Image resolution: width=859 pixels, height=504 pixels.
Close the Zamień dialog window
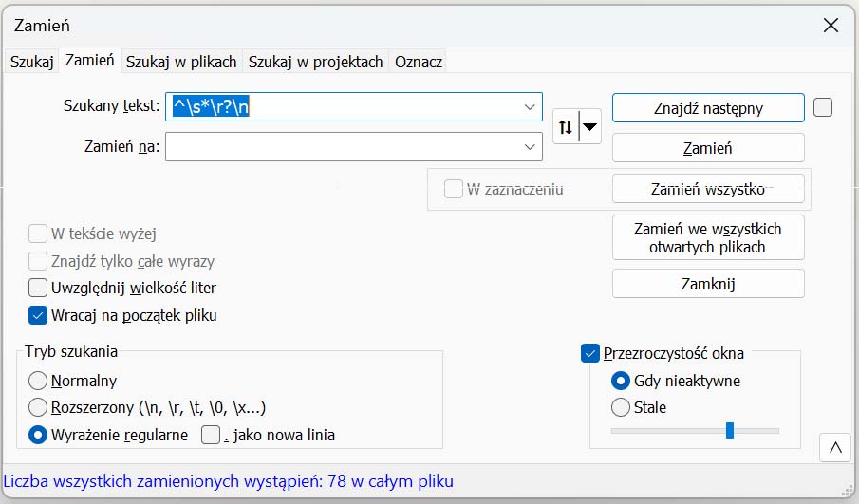[x=831, y=26]
